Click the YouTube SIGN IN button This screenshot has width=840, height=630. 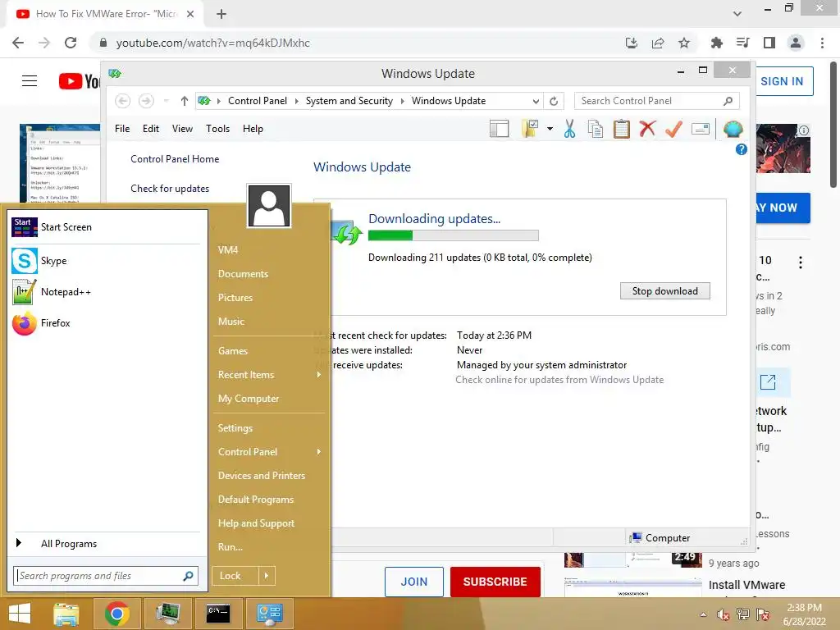782,81
